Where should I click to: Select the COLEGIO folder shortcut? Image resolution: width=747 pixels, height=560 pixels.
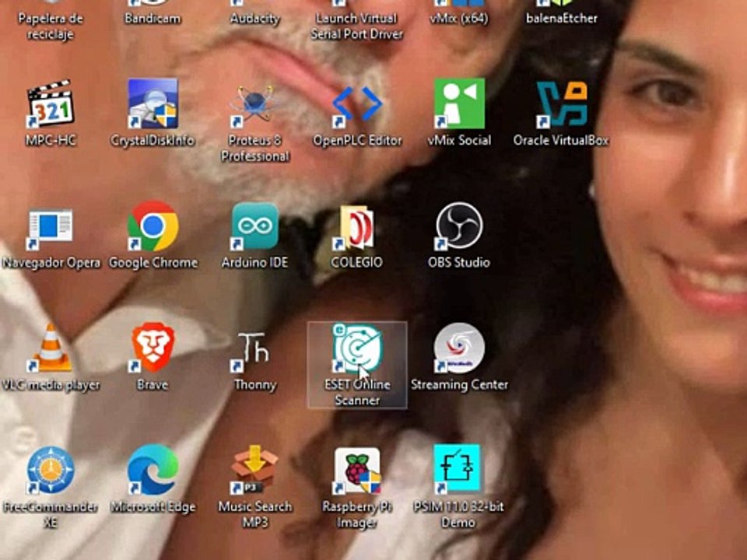click(x=357, y=228)
